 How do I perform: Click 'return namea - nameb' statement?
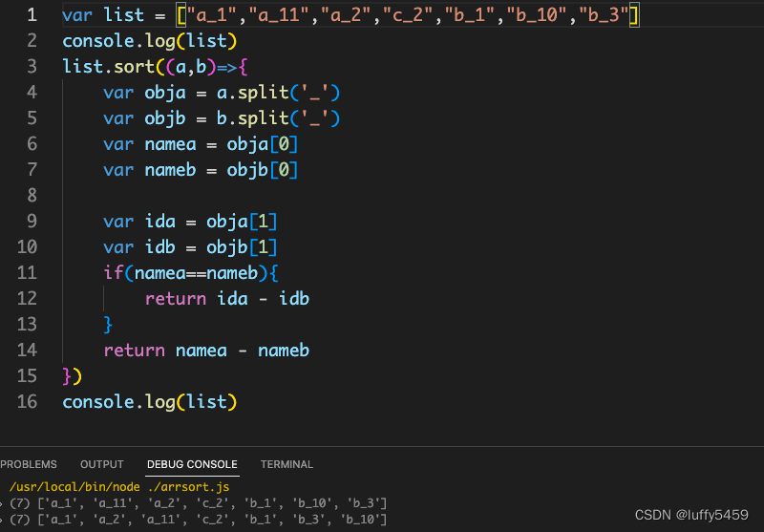[x=206, y=351]
